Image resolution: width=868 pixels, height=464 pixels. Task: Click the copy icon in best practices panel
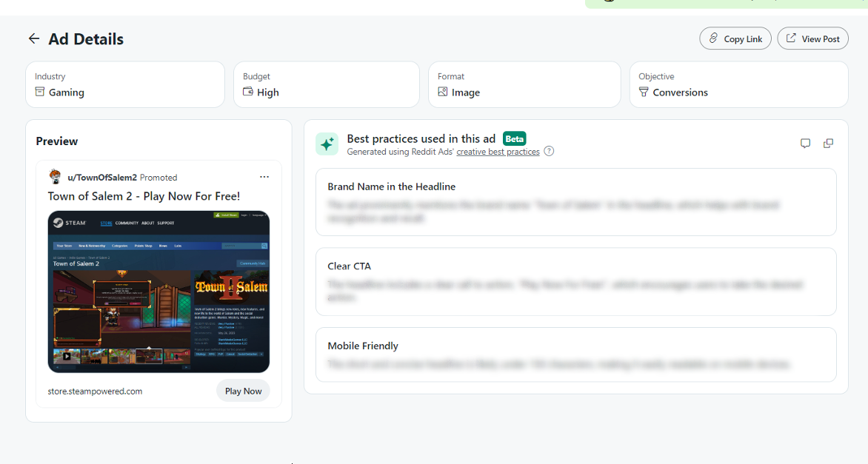(x=828, y=144)
